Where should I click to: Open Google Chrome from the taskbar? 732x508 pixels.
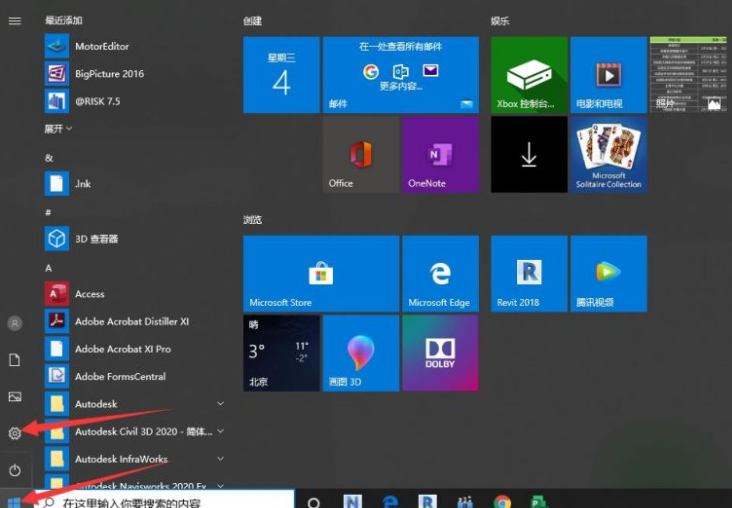point(502,502)
